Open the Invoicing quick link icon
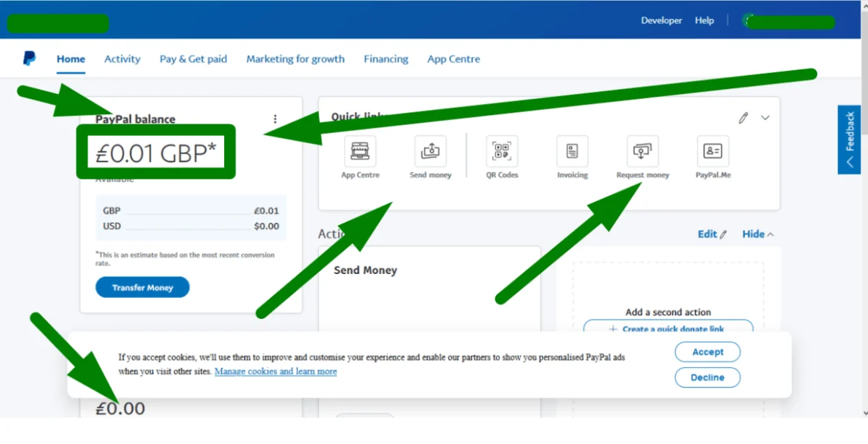The height and width of the screenshot is (444, 868). (x=572, y=151)
